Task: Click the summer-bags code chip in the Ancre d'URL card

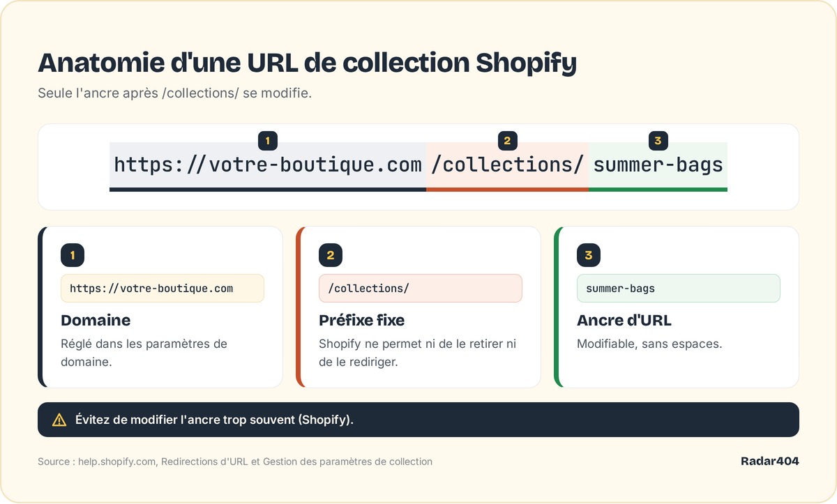Action: [x=679, y=289]
